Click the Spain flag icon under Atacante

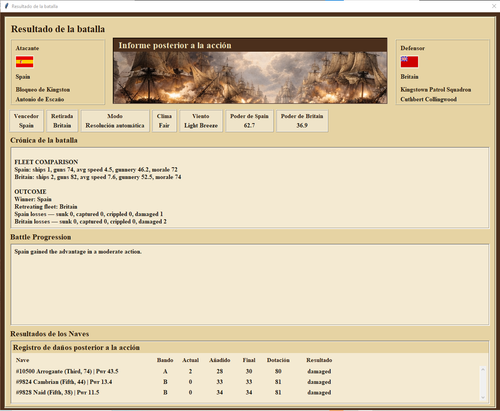click(24, 62)
